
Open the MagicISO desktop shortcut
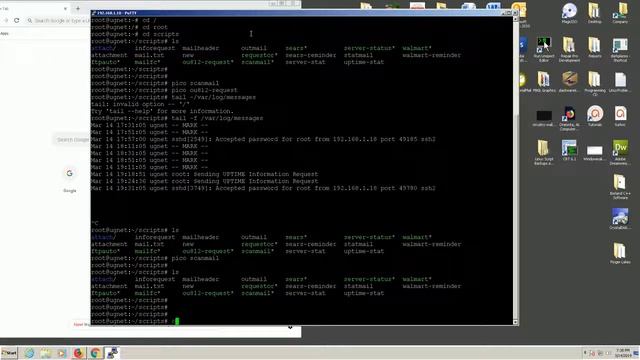(x=569, y=13)
